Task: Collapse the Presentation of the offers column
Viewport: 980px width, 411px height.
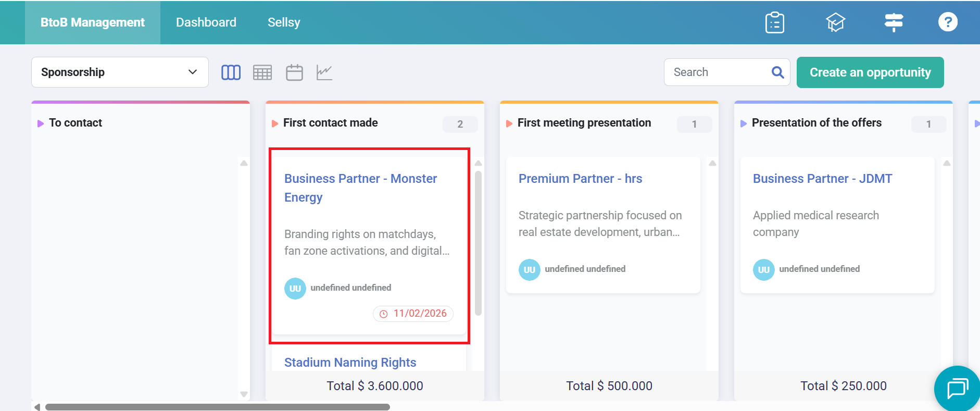Action: pos(744,123)
